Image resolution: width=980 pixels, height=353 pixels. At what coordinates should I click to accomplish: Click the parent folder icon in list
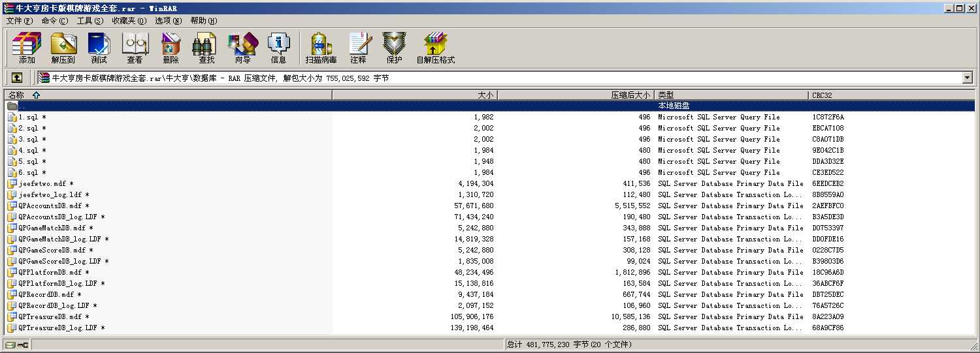pyautogui.click(x=12, y=106)
